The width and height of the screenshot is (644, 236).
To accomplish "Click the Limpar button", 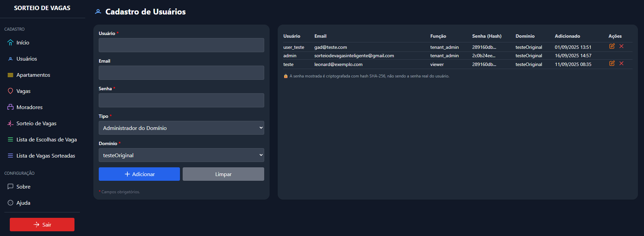I will point(223,174).
